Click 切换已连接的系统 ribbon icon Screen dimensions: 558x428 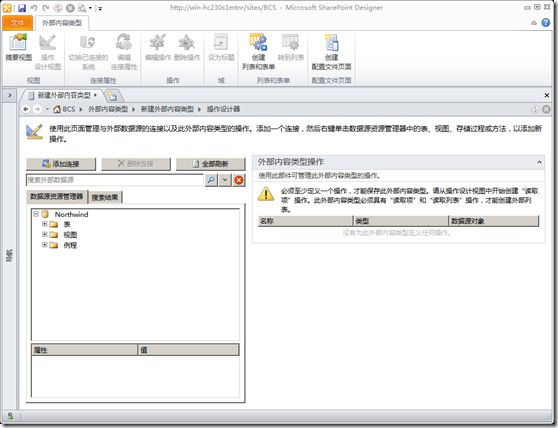88,52
